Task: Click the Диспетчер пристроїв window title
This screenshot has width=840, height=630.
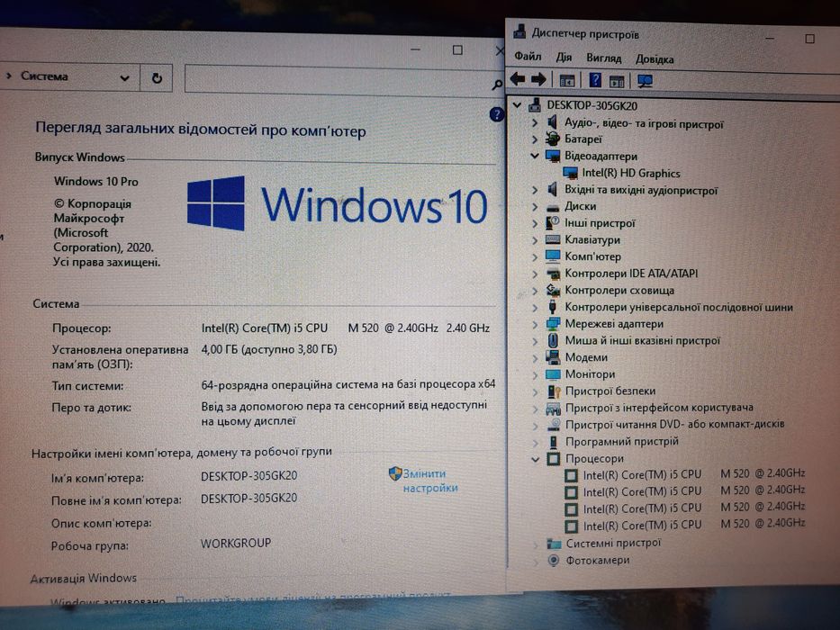Action: 585,34
